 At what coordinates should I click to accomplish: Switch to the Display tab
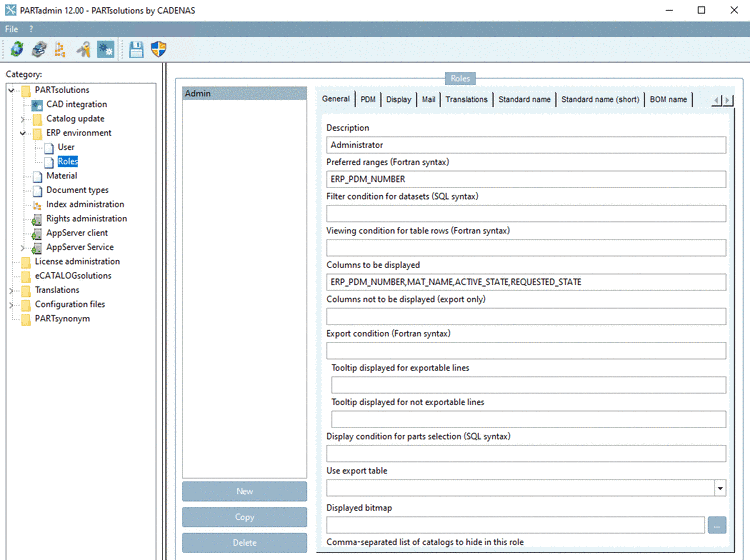398,99
